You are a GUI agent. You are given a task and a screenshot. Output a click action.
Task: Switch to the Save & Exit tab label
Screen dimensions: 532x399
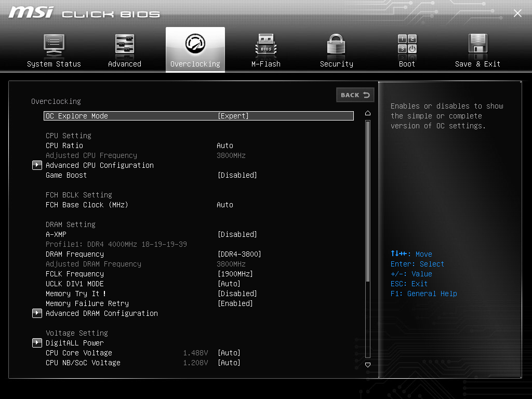(478, 64)
